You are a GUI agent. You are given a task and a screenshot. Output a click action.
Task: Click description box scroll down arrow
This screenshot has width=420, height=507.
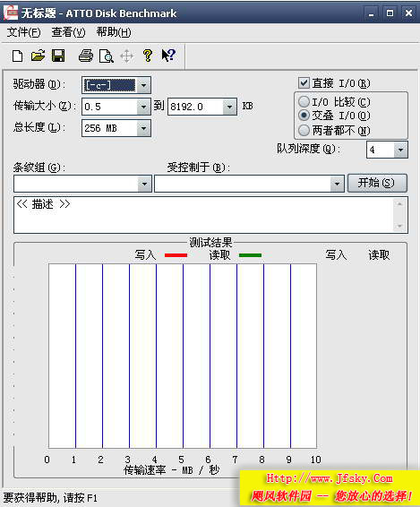click(x=400, y=226)
